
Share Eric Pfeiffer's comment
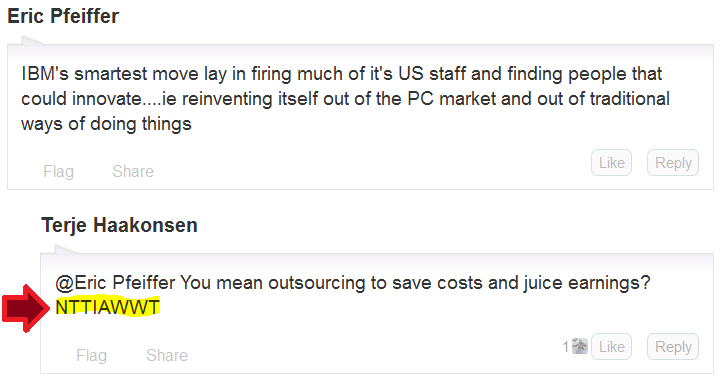[x=133, y=171]
